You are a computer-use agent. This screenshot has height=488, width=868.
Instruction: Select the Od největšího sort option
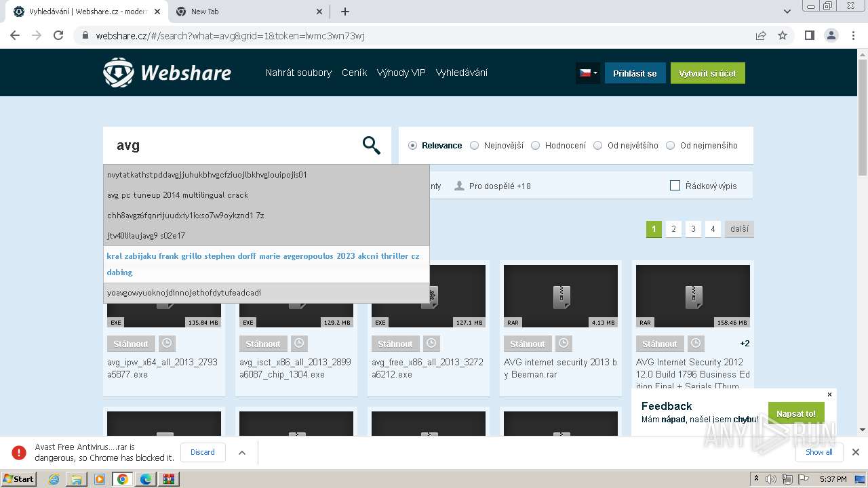(625, 145)
